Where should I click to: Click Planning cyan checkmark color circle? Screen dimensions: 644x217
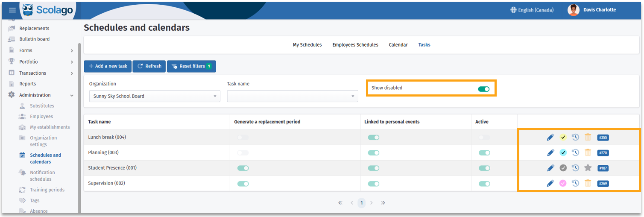click(563, 152)
